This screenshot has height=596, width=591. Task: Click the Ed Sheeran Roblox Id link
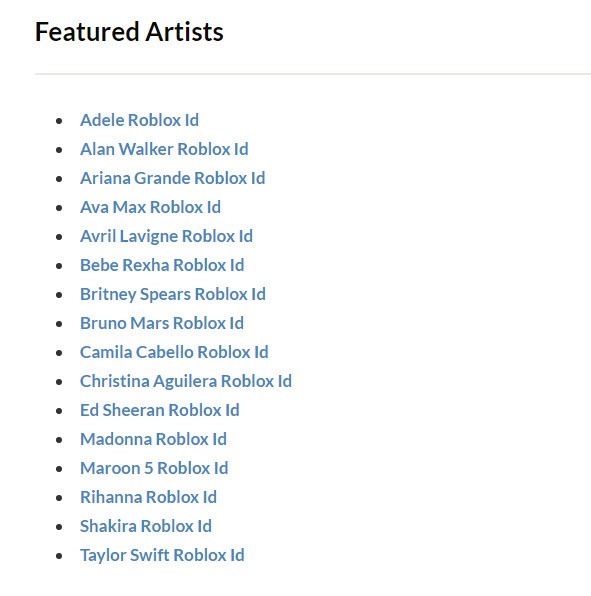(160, 410)
